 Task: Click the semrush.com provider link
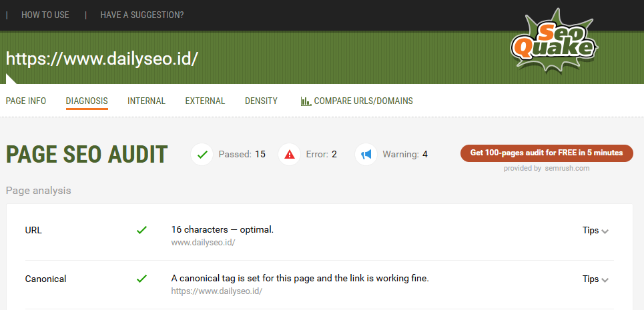coord(567,168)
